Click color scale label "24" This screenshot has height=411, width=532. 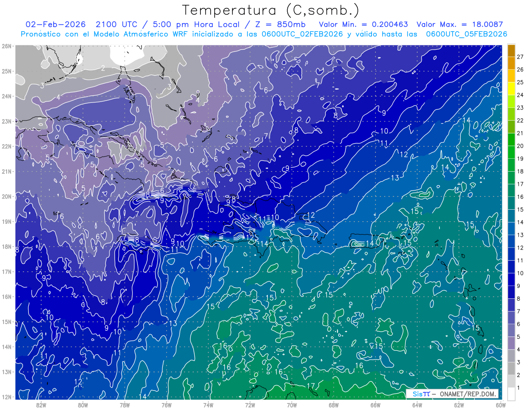520,94
